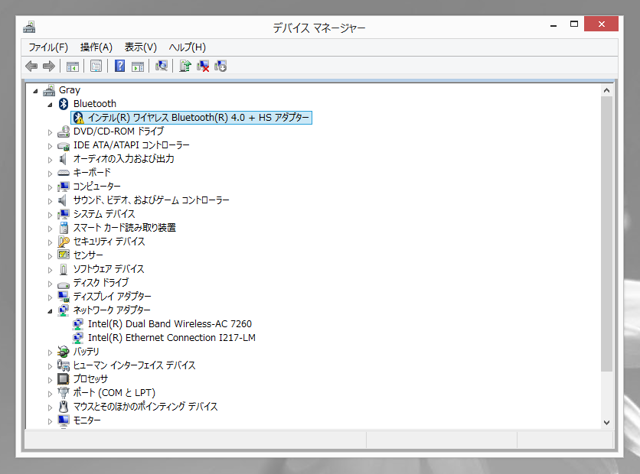This screenshot has height=474, width=640.
Task: Click the Gray computer root icon
Action: point(49,90)
